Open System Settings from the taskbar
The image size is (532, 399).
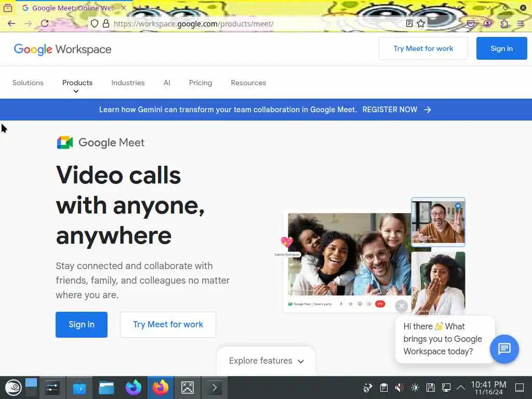52,388
